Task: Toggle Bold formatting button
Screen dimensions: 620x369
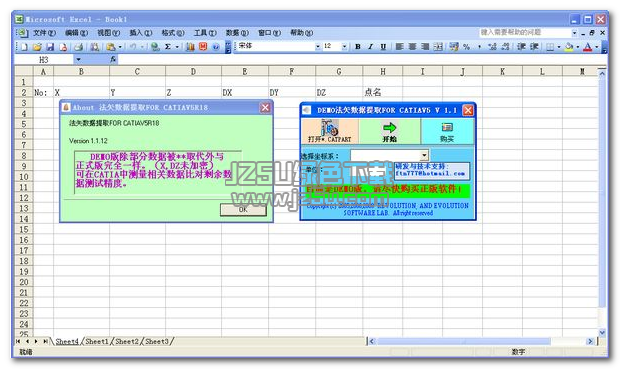Action: pos(358,47)
